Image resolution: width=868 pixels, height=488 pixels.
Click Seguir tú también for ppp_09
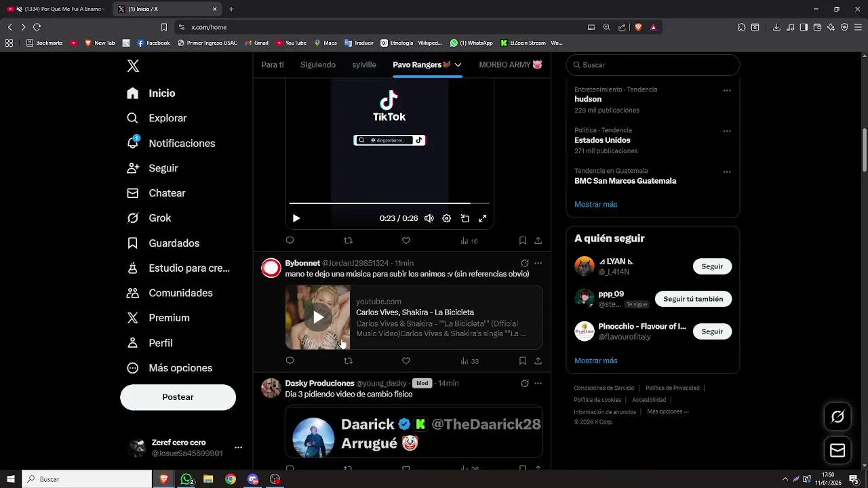pyautogui.click(x=693, y=299)
